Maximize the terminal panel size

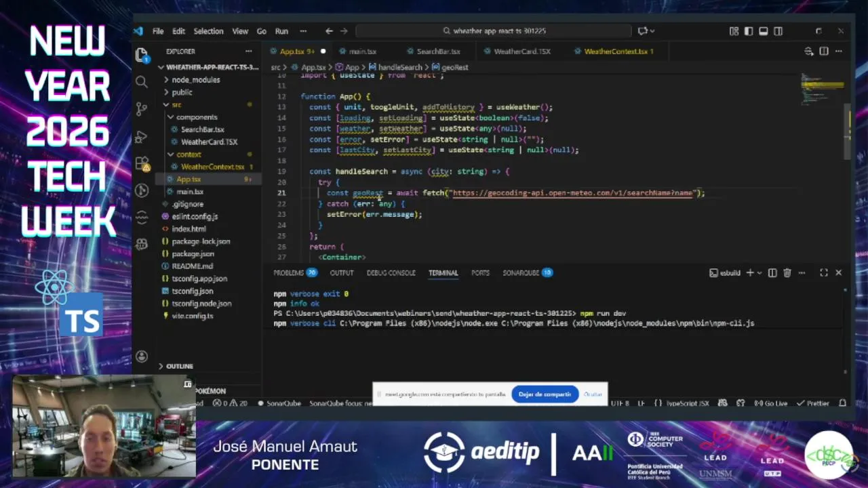[x=824, y=272]
